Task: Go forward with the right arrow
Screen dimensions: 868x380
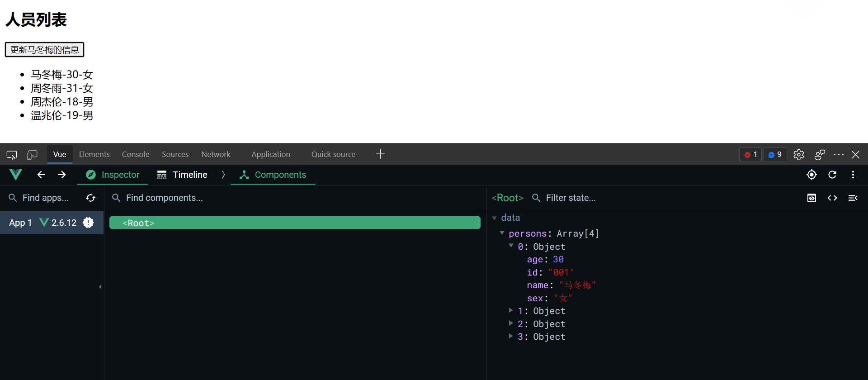Action: point(62,175)
